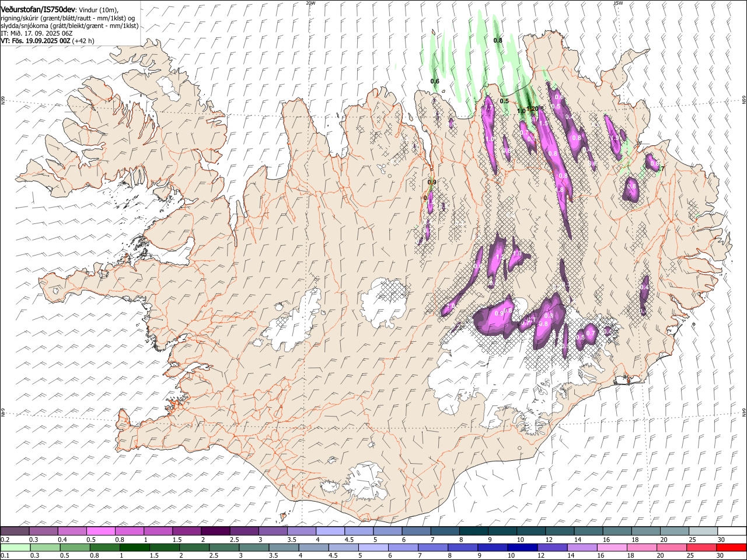Click the 'IT: Mið. 17. 09. 2025 06Z' line
747x560 pixels.
point(36,33)
